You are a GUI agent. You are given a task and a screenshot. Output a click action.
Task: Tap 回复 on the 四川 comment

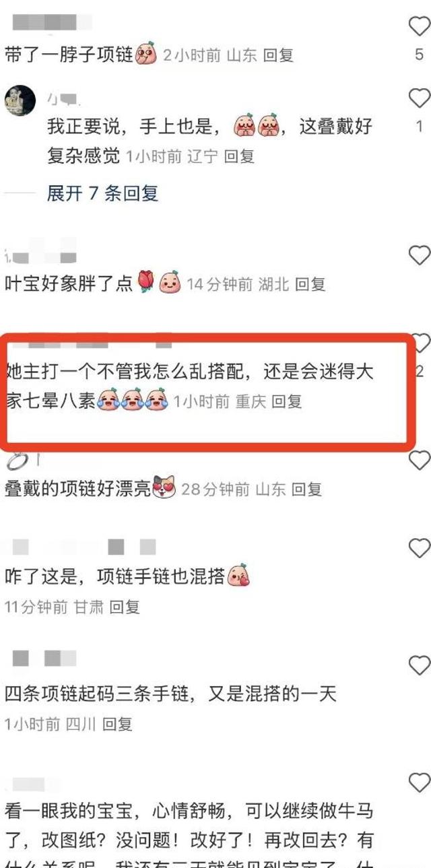point(117,725)
